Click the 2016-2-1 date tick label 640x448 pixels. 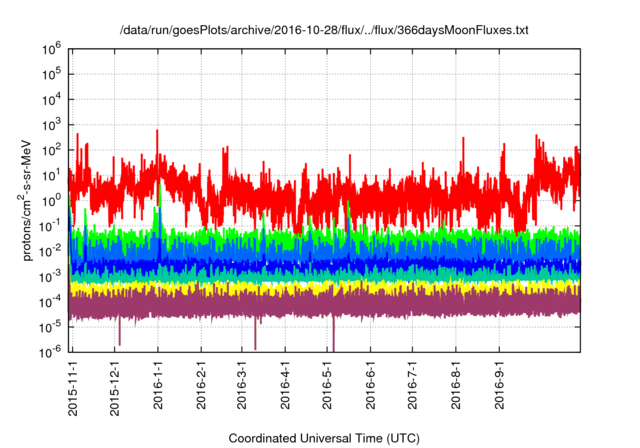[x=201, y=386]
